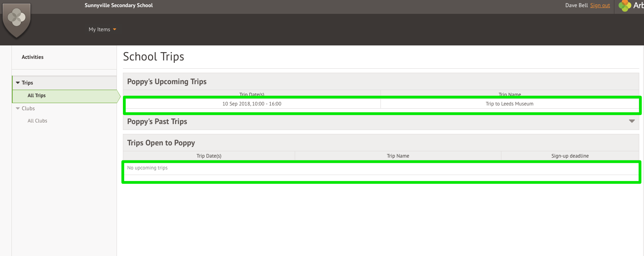Select All Trips in the sidebar
This screenshot has height=256, width=644.
pyautogui.click(x=37, y=96)
